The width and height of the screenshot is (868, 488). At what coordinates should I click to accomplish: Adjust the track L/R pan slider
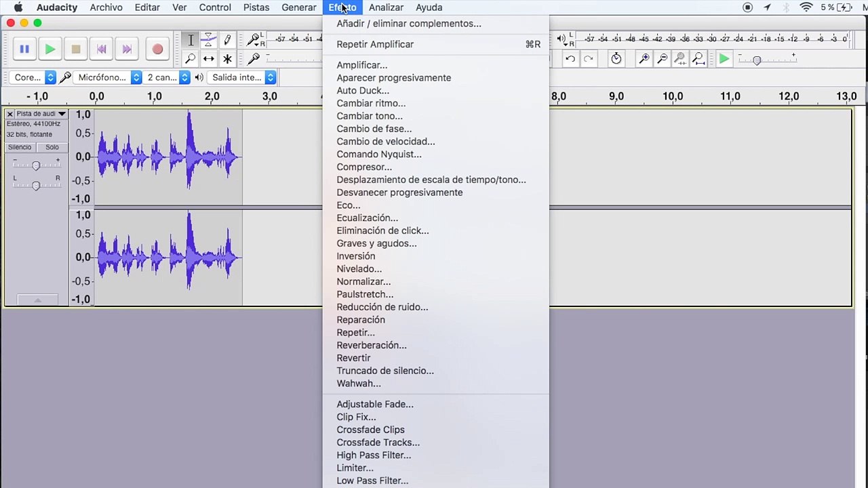point(36,185)
